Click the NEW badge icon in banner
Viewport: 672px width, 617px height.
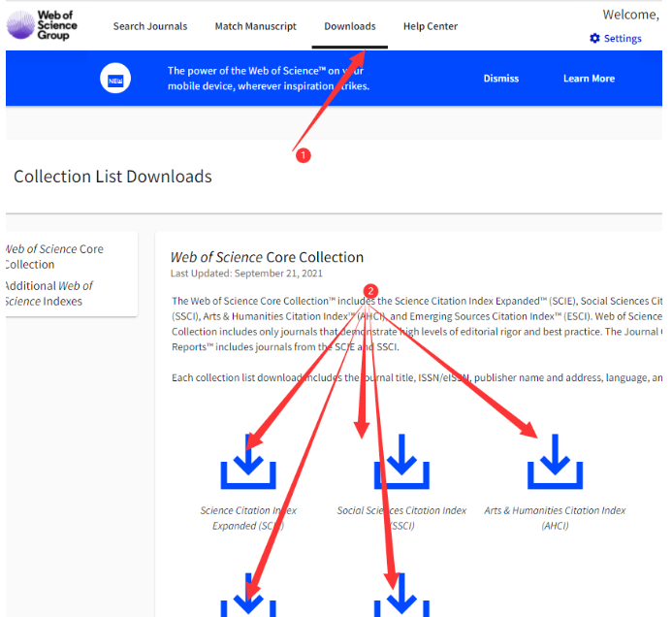tap(115, 79)
